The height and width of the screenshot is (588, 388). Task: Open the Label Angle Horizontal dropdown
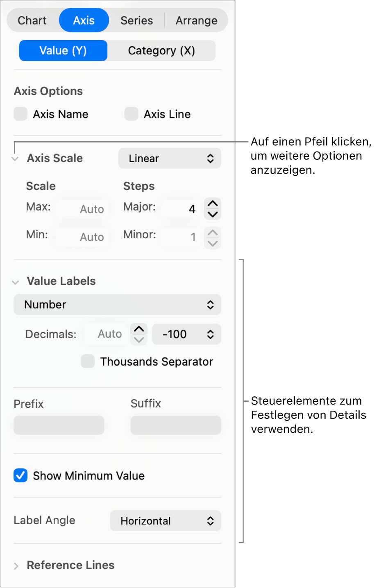click(166, 521)
